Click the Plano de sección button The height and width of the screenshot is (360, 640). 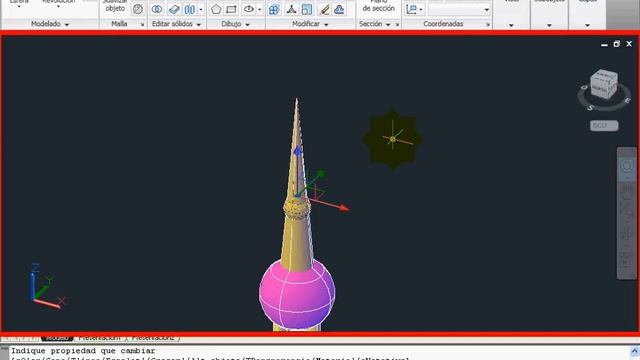[378, 6]
